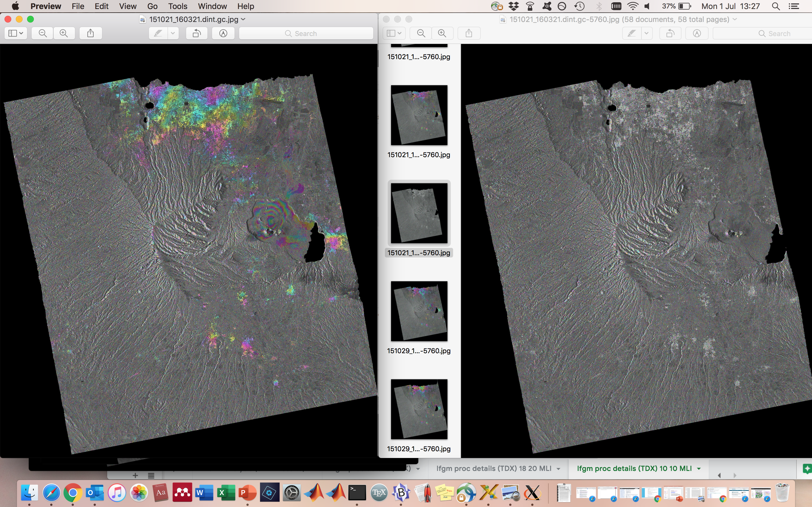812x507 pixels.
Task: Click Share icon in right Preview window
Action: tap(469, 33)
